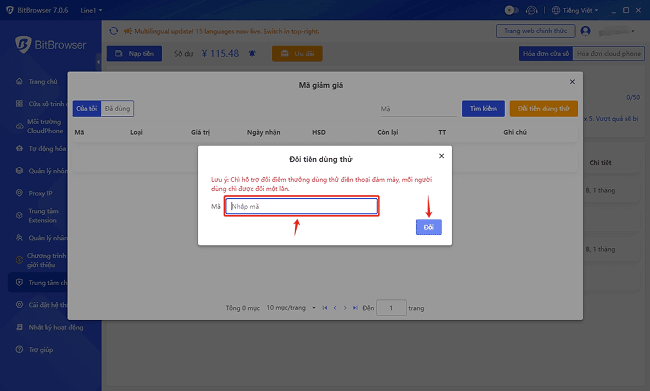Open Môi trường CloudPhone in sidebar

coord(45,126)
